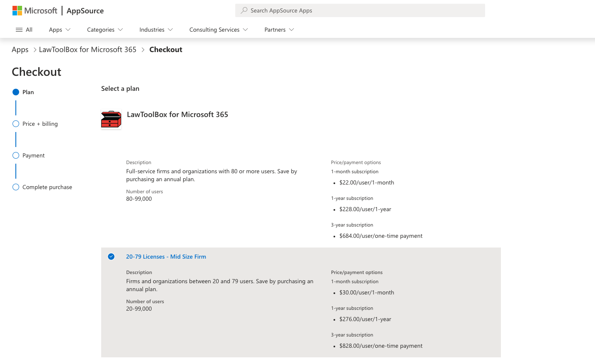This screenshot has height=364, width=595.
Task: Click the 80-99,000 number of users
Action: (x=139, y=199)
